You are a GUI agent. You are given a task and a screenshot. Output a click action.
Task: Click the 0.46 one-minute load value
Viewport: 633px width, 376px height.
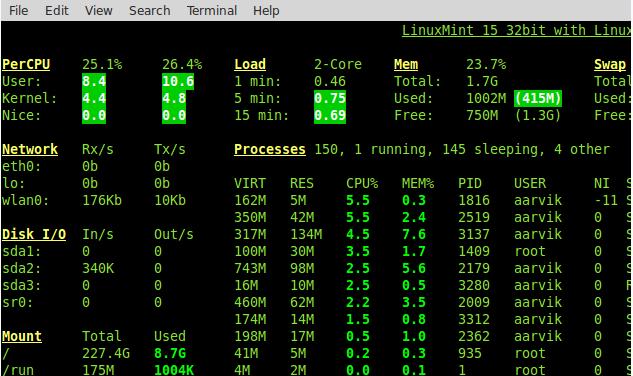click(x=330, y=82)
